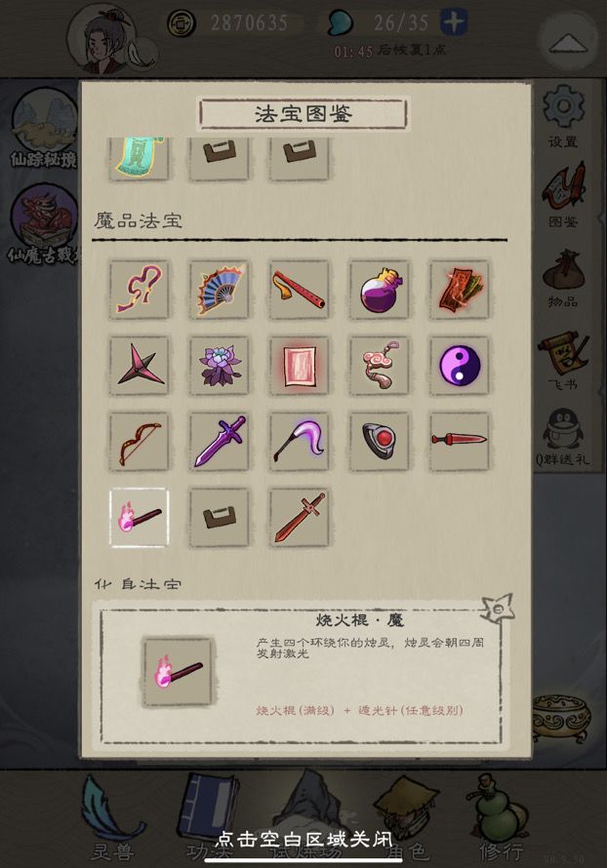The width and height of the screenshot is (607, 868).
Task: Select the purple sword artifact
Action: tap(219, 441)
